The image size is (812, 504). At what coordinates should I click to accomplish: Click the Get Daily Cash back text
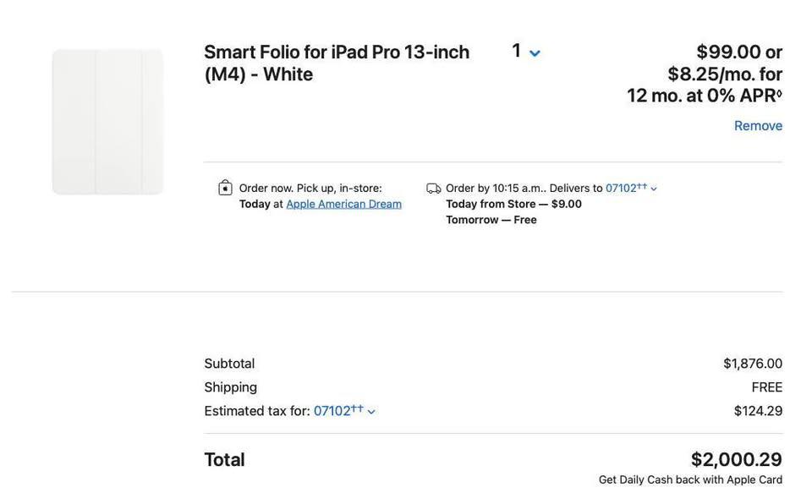point(690,479)
